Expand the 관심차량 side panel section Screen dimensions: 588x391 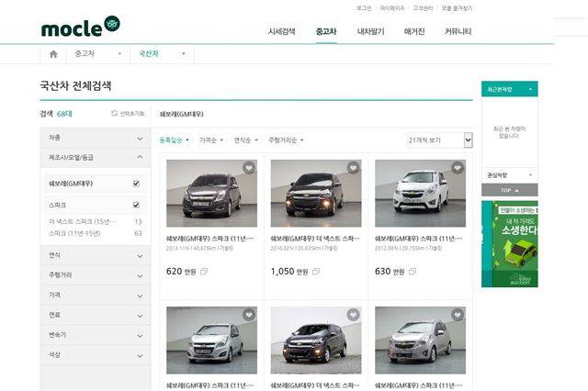[510, 175]
